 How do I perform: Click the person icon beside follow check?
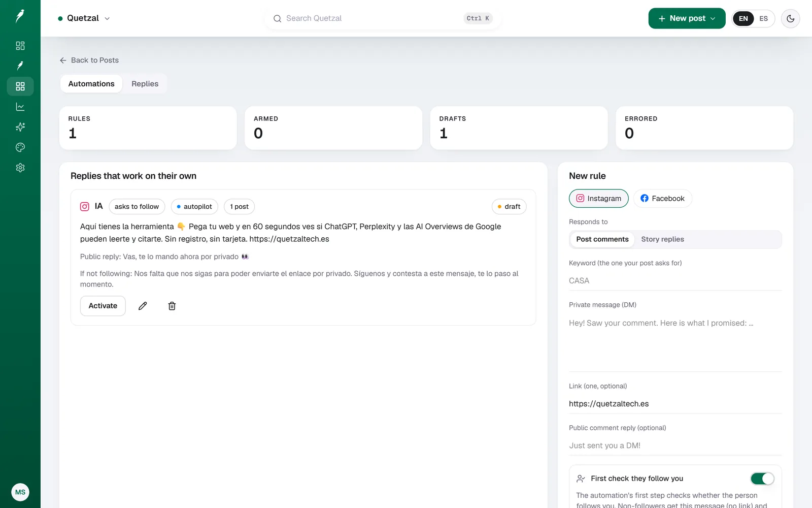581,479
